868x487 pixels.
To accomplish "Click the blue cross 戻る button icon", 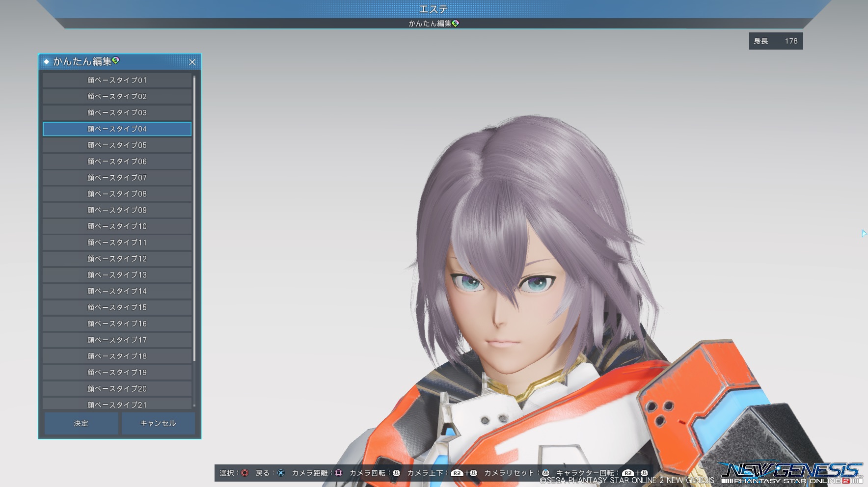I will pos(281,473).
